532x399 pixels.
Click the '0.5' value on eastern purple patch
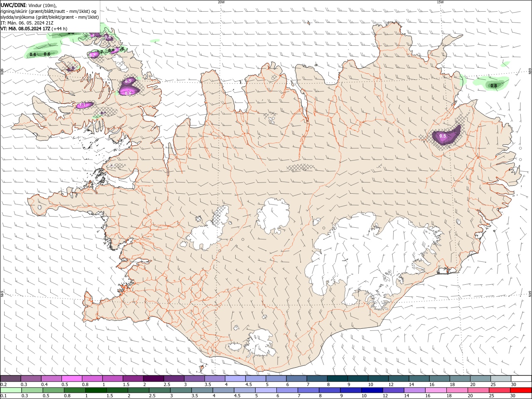[x=443, y=136]
